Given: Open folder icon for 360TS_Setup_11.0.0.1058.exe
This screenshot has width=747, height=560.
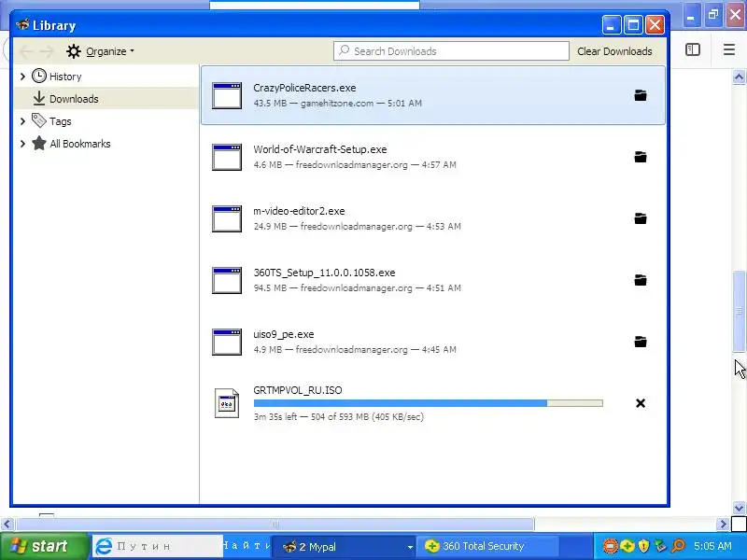Looking at the screenshot, I should 641,280.
